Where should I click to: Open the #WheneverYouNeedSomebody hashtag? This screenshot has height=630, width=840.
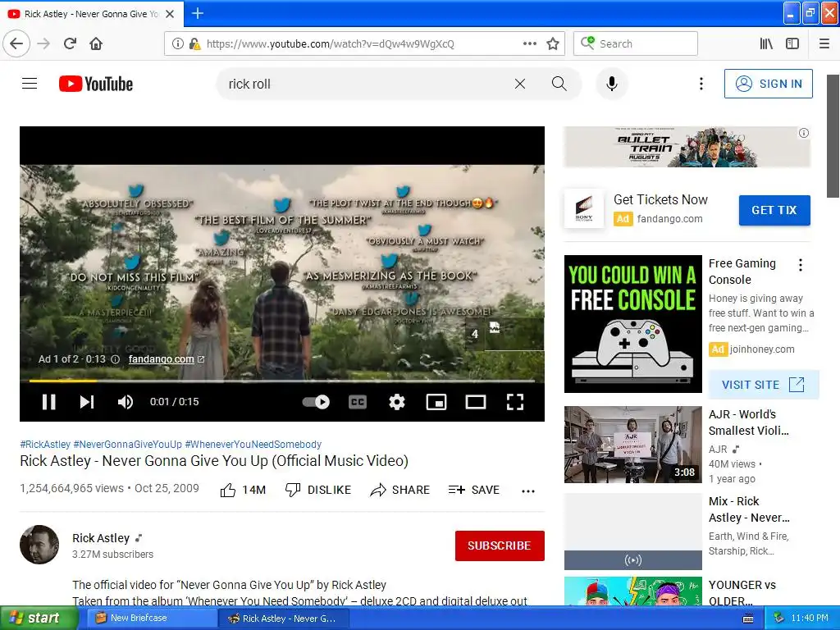tap(253, 444)
